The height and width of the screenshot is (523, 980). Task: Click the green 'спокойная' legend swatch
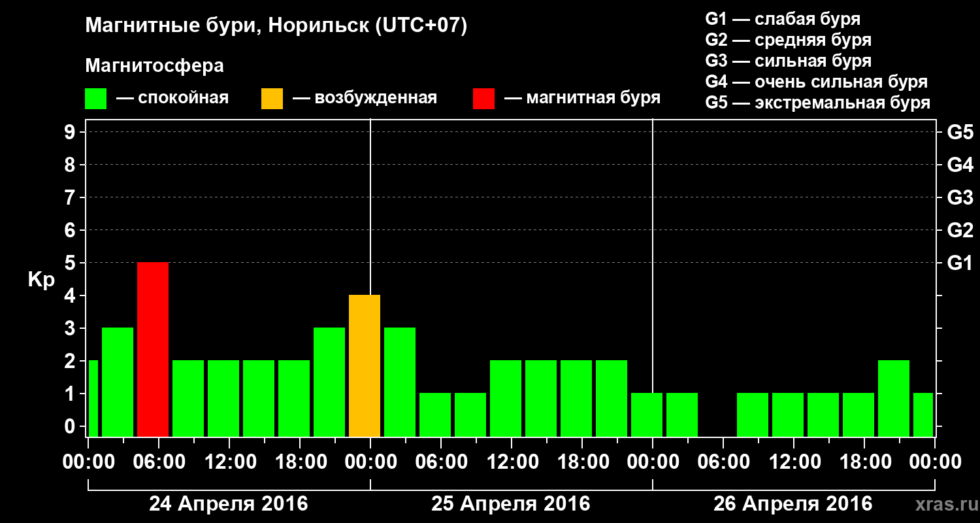96,99
